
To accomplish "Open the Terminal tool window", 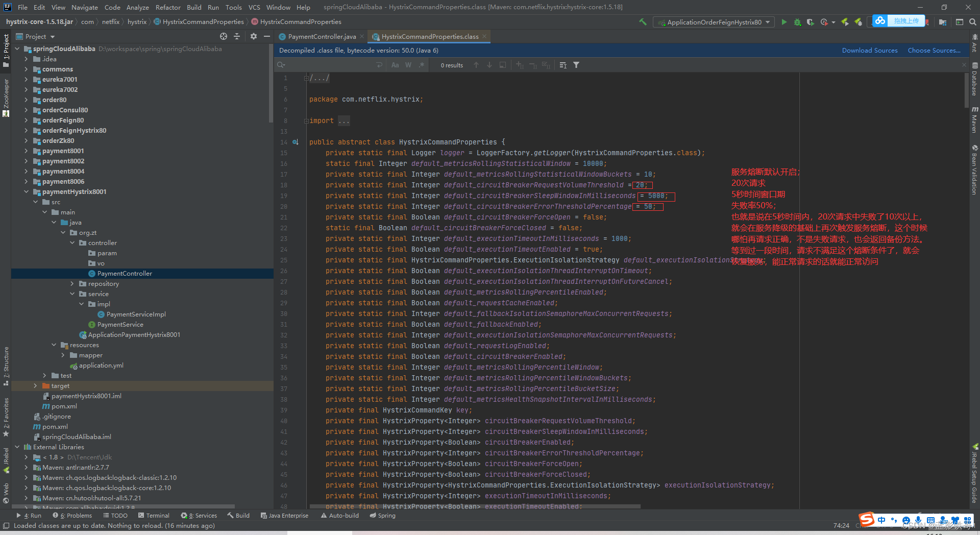I will [154, 515].
